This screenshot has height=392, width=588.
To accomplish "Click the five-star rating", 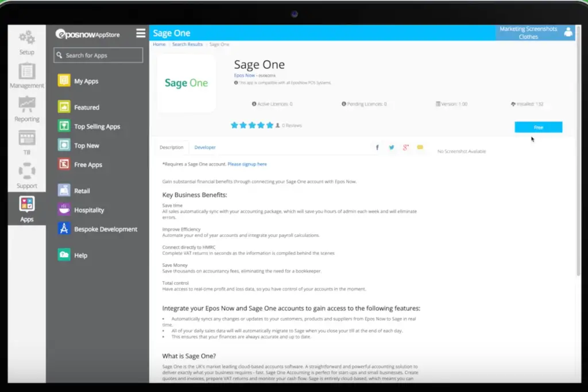I will click(252, 125).
